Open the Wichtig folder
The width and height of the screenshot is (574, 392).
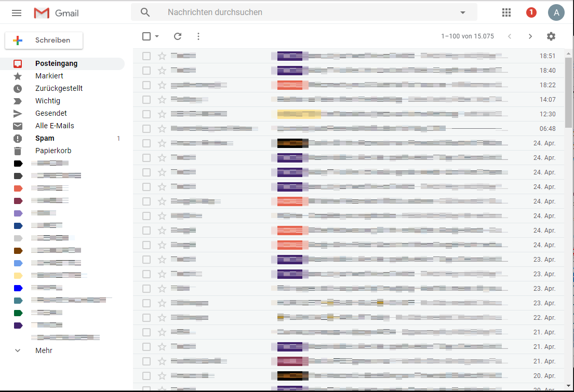point(48,101)
